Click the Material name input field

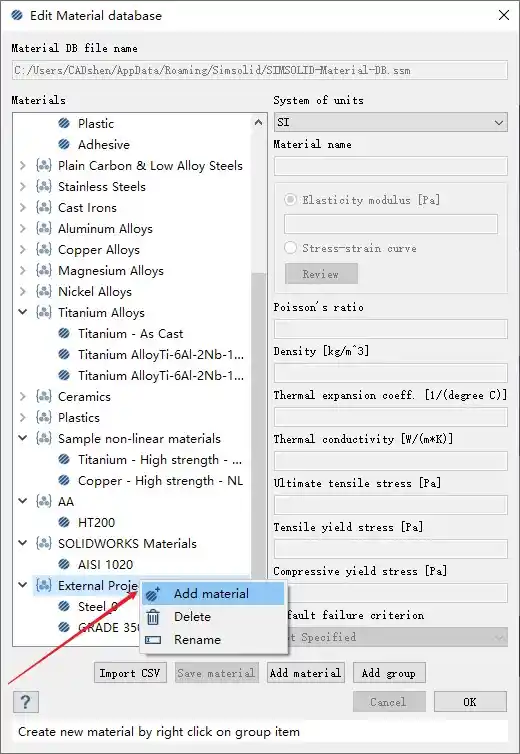[x=391, y=166]
